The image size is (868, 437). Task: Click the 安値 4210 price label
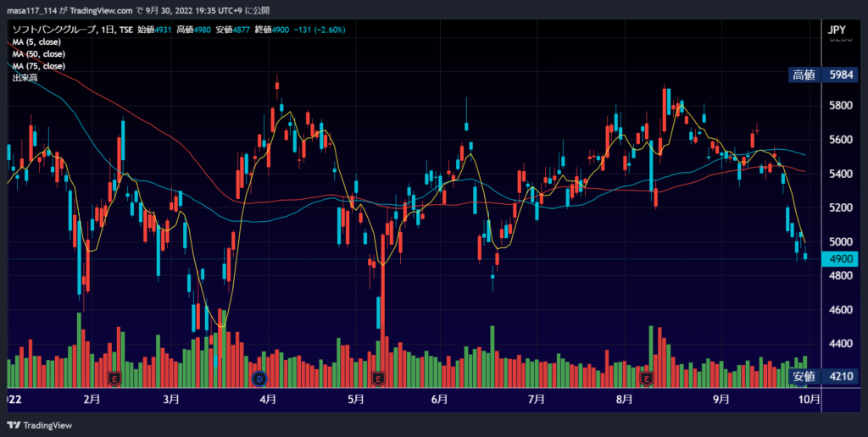pos(821,377)
